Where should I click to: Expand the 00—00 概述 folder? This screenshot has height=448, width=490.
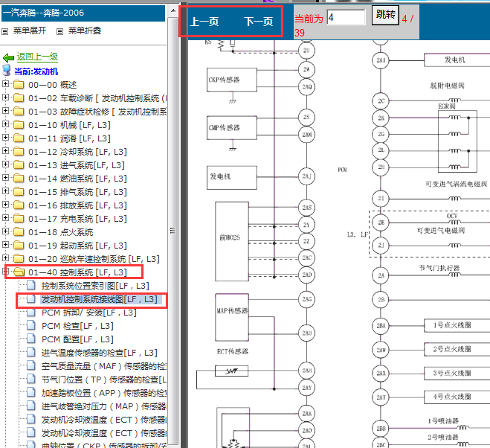[x=5, y=84]
